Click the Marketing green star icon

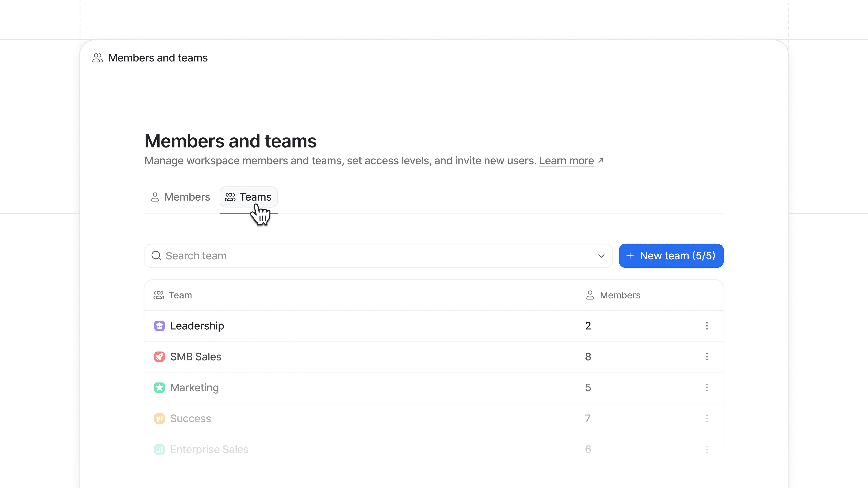pos(159,388)
